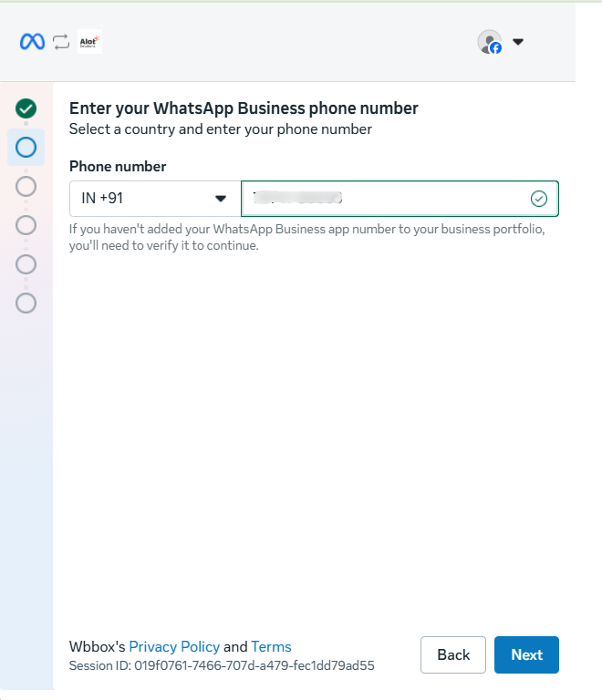The image size is (602, 700).
Task: Click into the phone number input field
Action: pos(400,199)
